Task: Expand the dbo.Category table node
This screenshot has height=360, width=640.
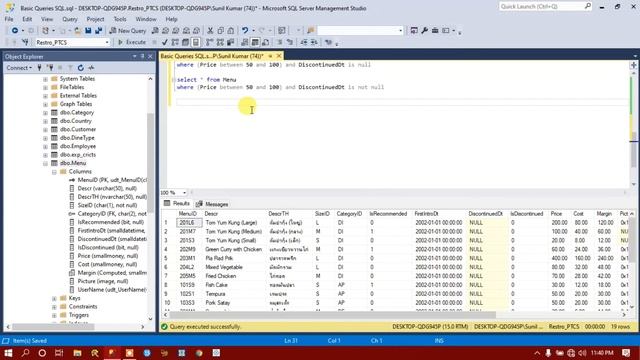Action: (45, 113)
